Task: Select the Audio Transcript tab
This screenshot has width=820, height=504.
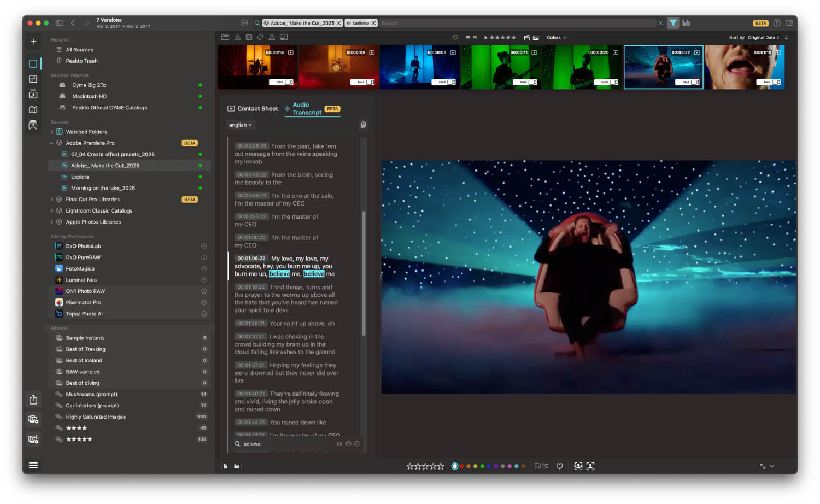Action: coord(307,109)
